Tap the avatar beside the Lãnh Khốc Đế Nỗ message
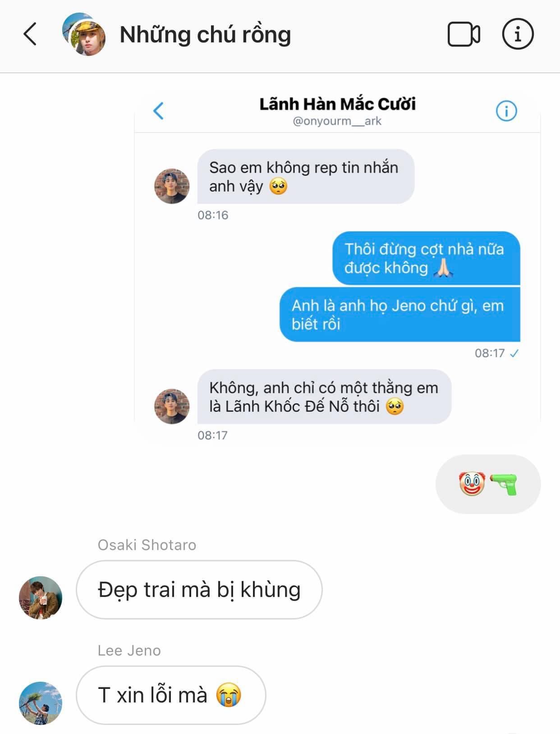 click(x=172, y=406)
